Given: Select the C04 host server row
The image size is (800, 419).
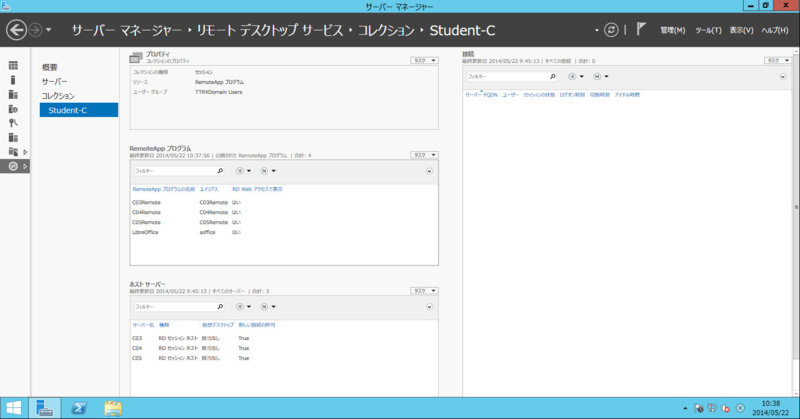Looking at the screenshot, I should click(284, 348).
